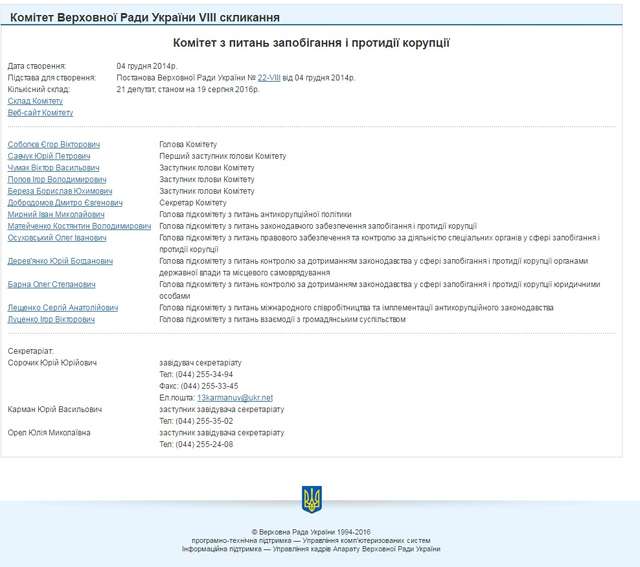Open Береза Борислав Юхимович's profile
This screenshot has height=567, width=640.
[60, 191]
